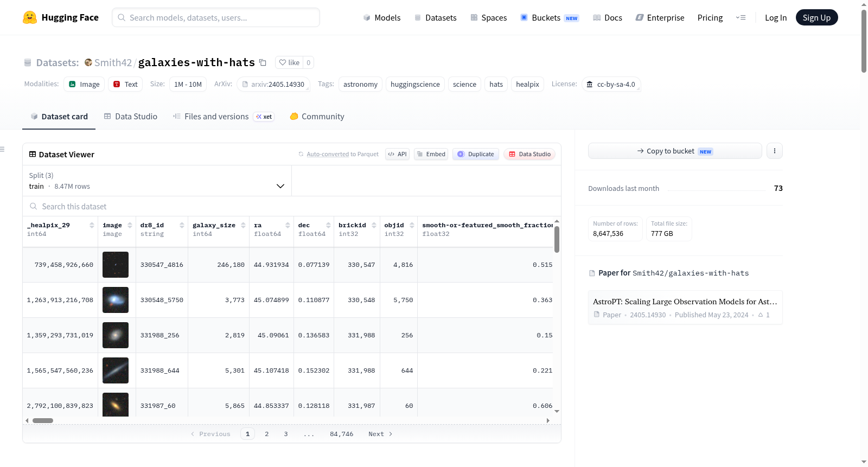Open the Models page

382,17
